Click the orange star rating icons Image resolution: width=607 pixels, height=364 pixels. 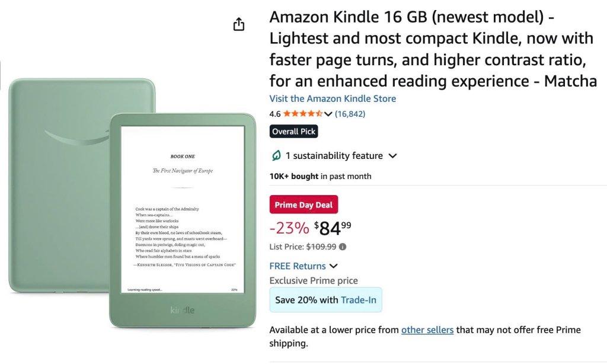pyautogui.click(x=303, y=113)
